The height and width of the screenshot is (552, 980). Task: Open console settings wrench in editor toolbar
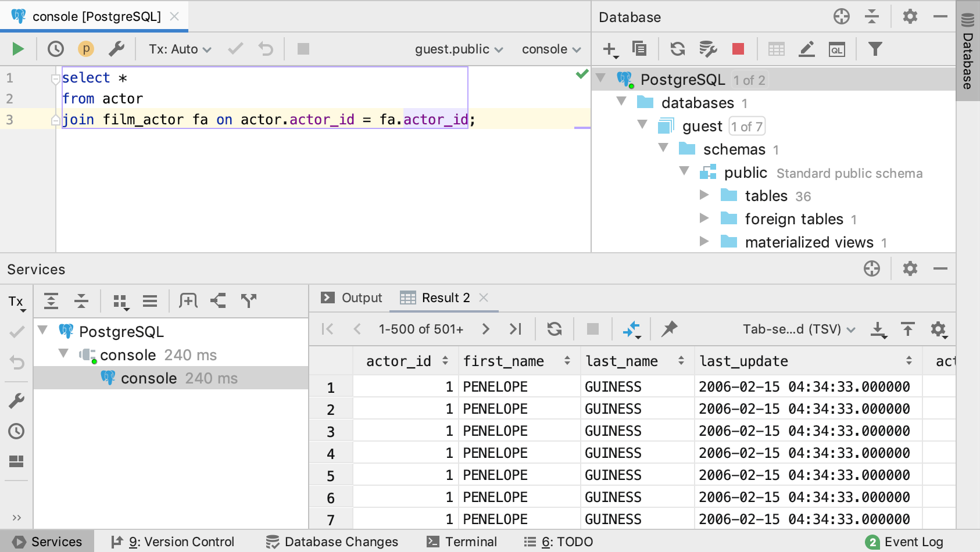(x=117, y=49)
